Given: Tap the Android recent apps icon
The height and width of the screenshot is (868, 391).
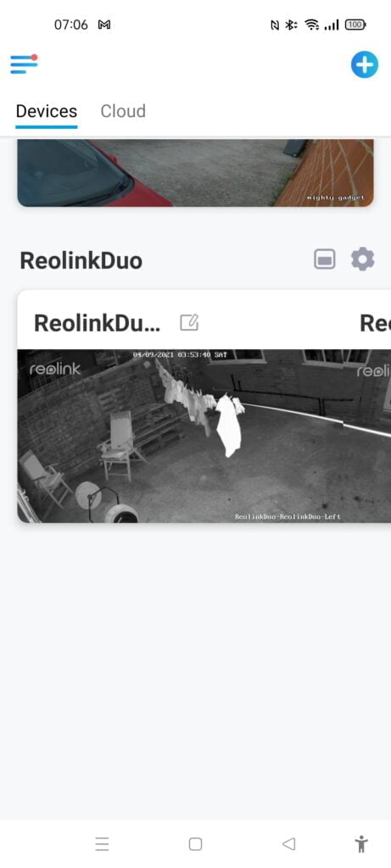Looking at the screenshot, I should pos(102,844).
